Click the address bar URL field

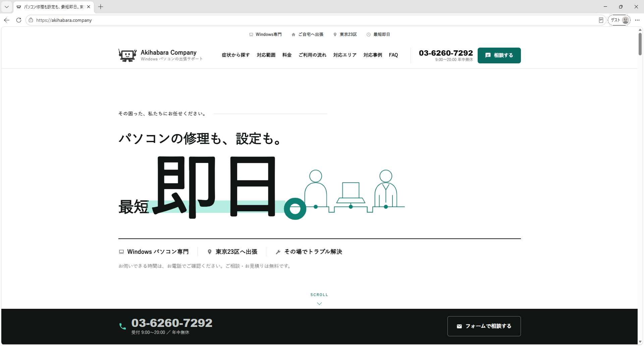[315, 20]
